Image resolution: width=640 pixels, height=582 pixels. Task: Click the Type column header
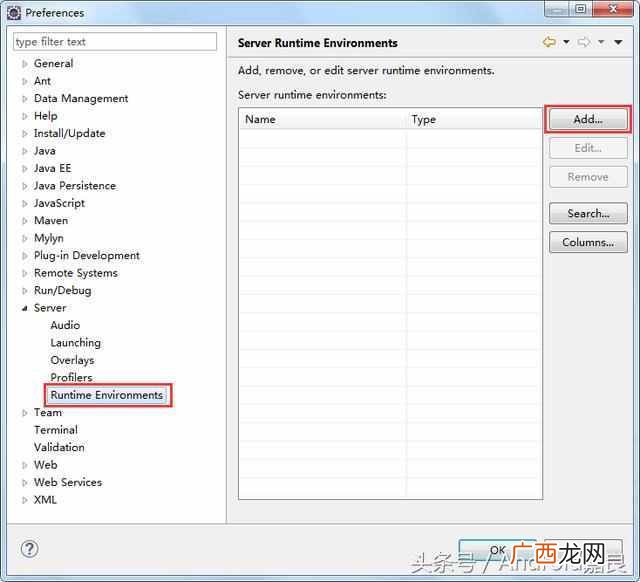click(475, 120)
